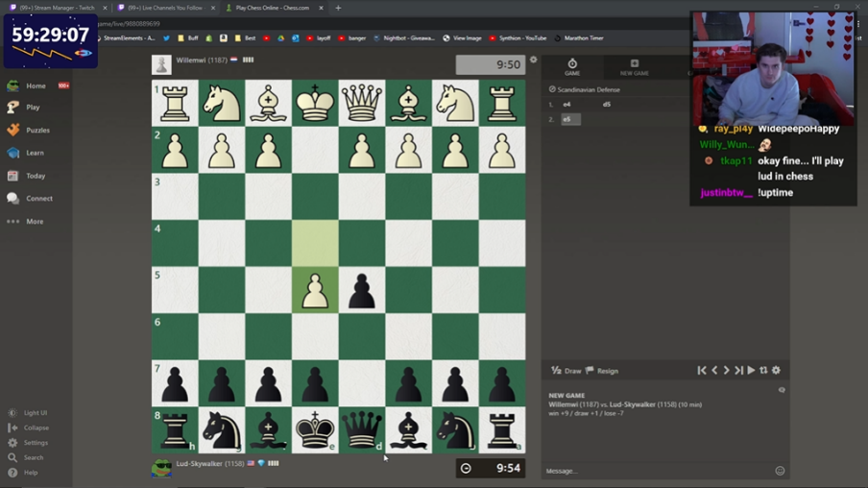Collapse the left sidebar
Screen dimensions: 868x488
pyautogui.click(x=30, y=427)
